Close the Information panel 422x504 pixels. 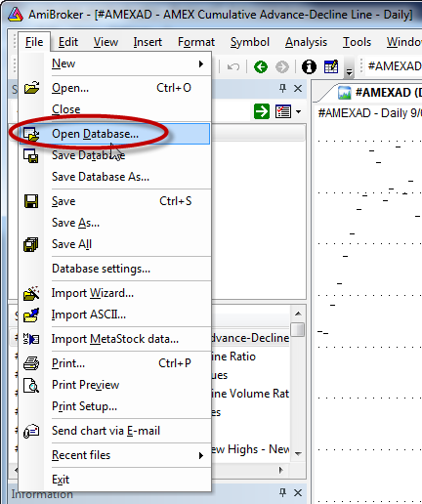(x=298, y=493)
